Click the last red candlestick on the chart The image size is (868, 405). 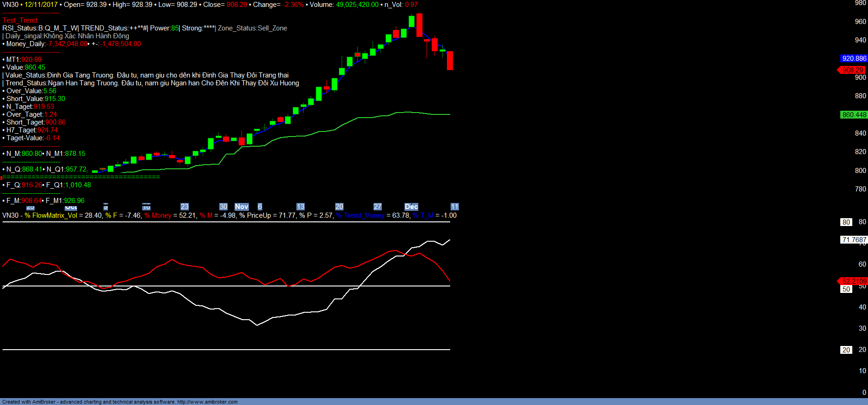tap(450, 60)
